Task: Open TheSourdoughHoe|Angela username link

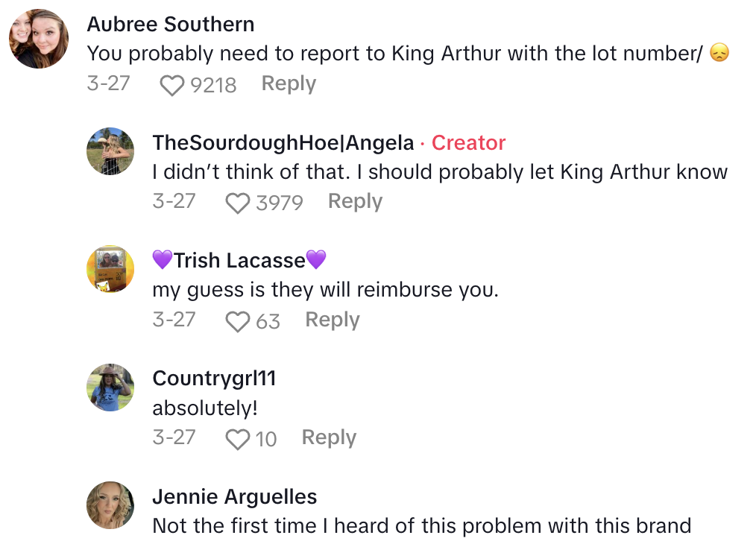Action: pos(283,142)
